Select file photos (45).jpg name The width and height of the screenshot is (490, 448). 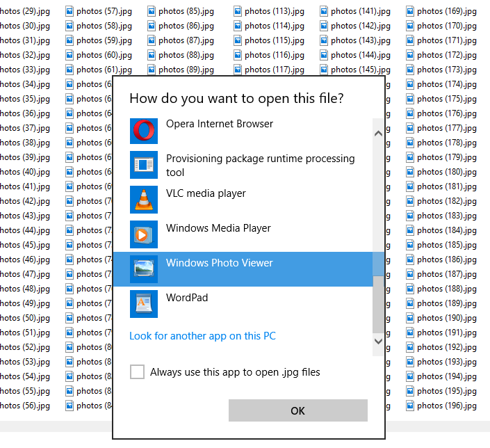tap(25, 245)
